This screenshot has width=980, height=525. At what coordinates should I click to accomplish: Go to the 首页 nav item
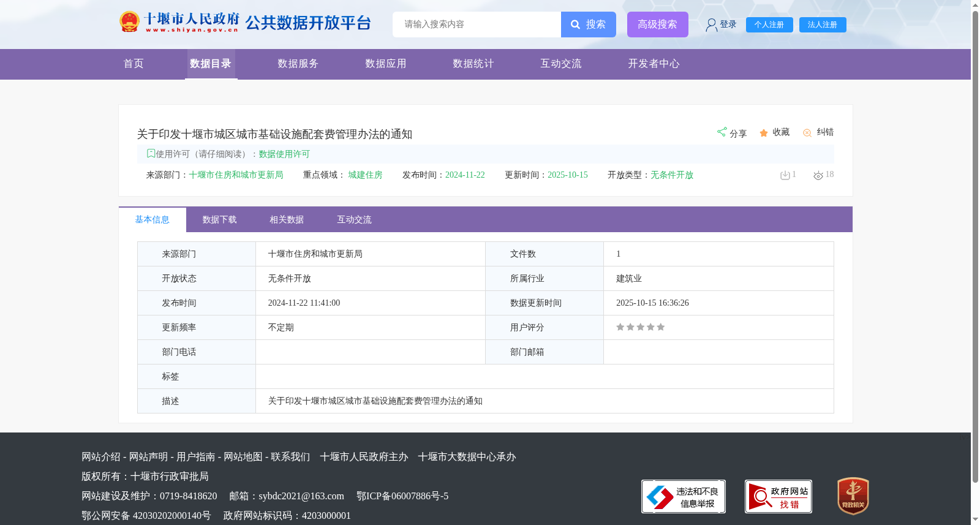click(x=134, y=64)
